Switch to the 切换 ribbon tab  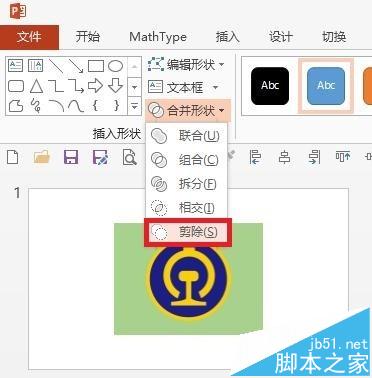tap(334, 37)
